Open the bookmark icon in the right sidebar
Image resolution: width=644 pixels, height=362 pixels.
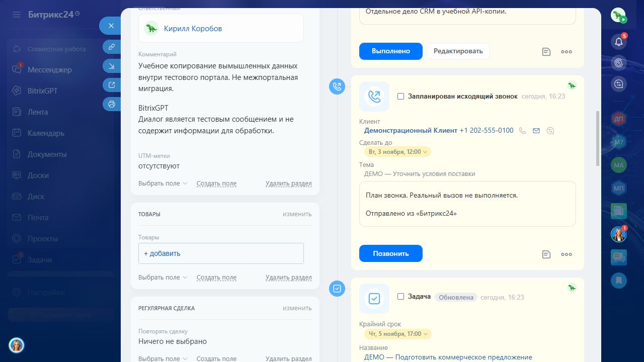619,280
